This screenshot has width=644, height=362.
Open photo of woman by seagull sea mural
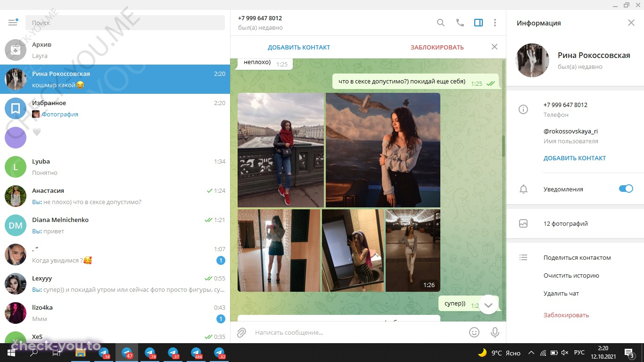(x=383, y=150)
